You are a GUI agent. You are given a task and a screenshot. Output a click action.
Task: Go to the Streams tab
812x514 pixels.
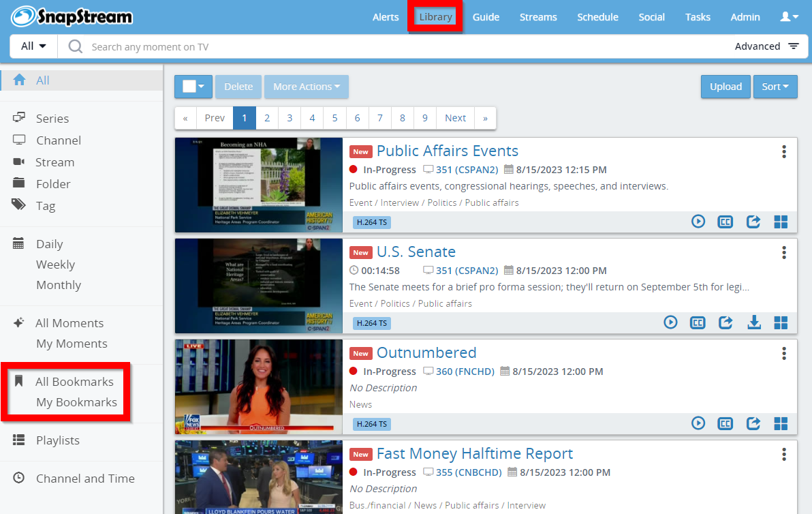pyautogui.click(x=538, y=17)
